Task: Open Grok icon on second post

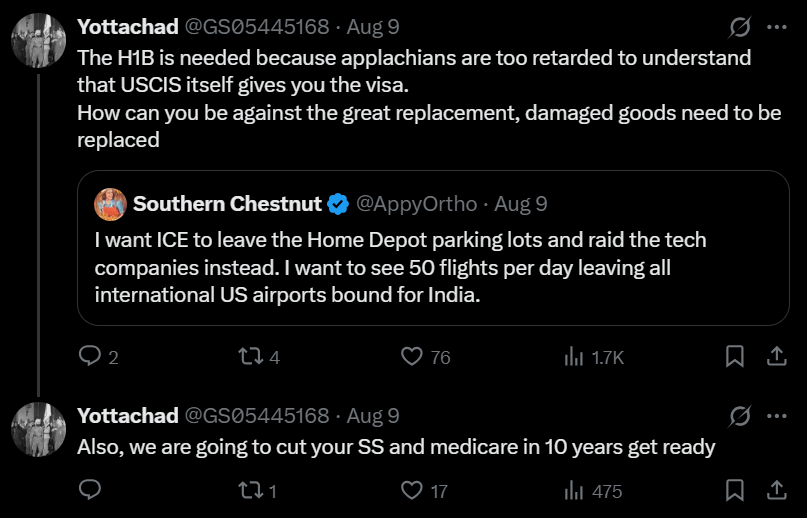Action: 740,415
